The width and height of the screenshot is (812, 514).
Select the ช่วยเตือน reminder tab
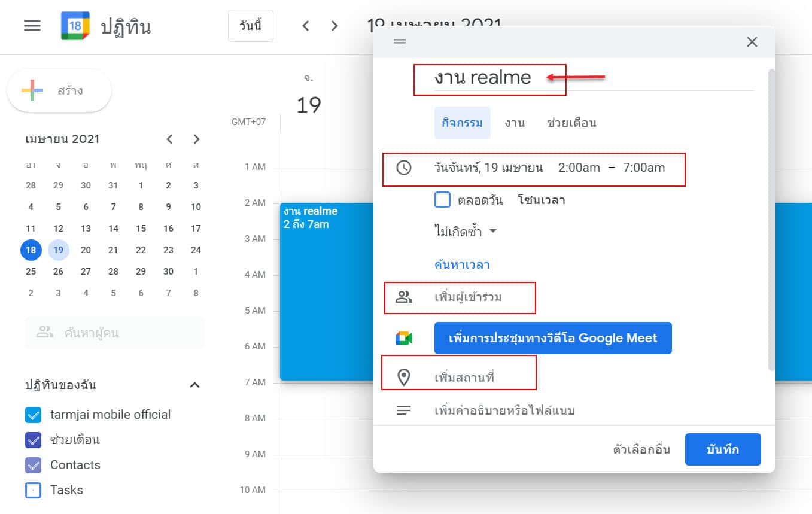[x=572, y=123]
